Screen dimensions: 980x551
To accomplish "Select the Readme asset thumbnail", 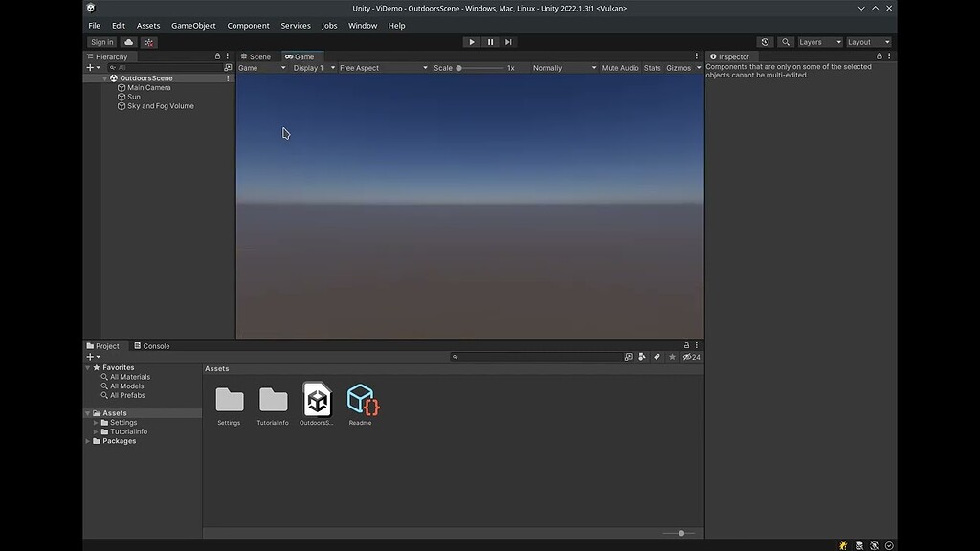I will click(x=362, y=399).
